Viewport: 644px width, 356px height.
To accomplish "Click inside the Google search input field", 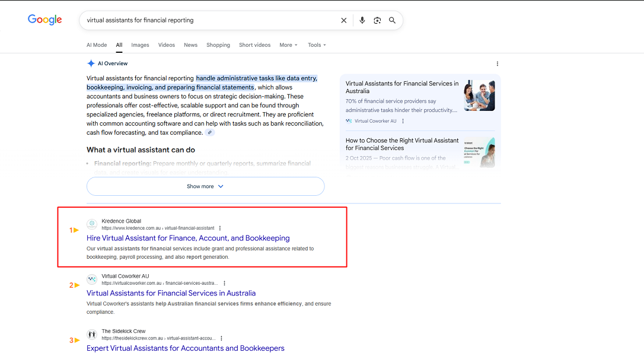I will (x=208, y=20).
